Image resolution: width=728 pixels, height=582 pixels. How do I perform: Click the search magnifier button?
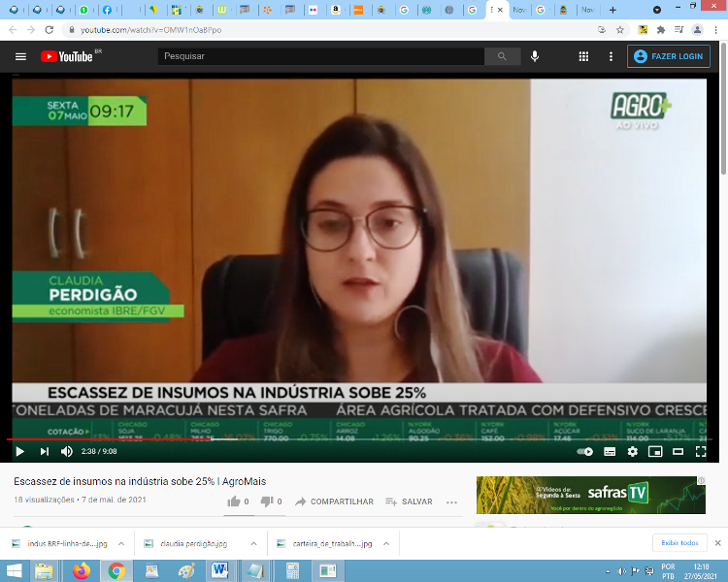[502, 56]
